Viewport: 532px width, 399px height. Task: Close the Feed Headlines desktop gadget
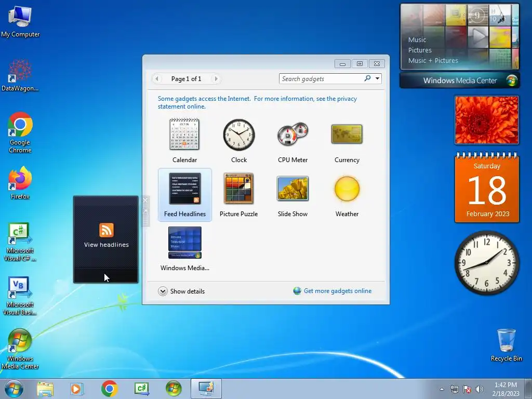[x=145, y=201]
